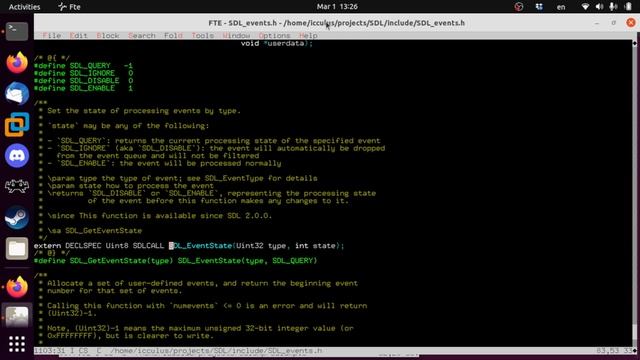The height and width of the screenshot is (360, 640).
Task: Click the '\param type the type of event' line
Action: (x=182, y=178)
